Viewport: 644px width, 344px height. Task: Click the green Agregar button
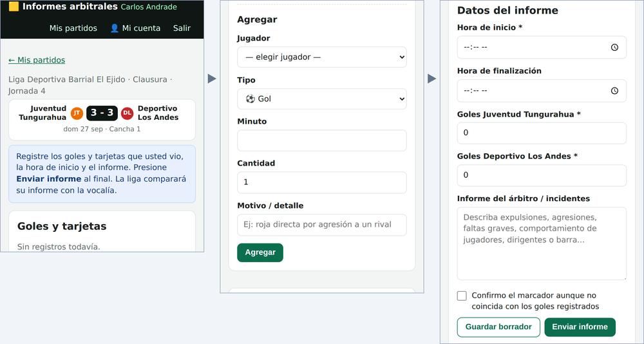pyautogui.click(x=260, y=253)
